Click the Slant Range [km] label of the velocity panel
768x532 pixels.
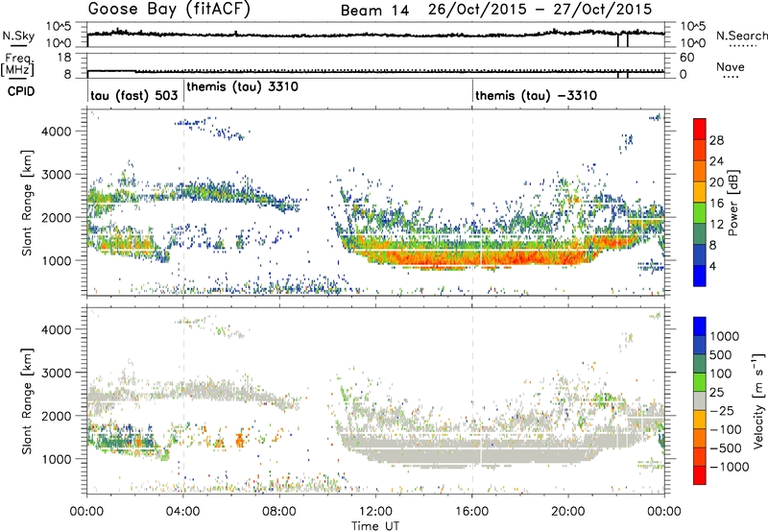click(x=27, y=401)
